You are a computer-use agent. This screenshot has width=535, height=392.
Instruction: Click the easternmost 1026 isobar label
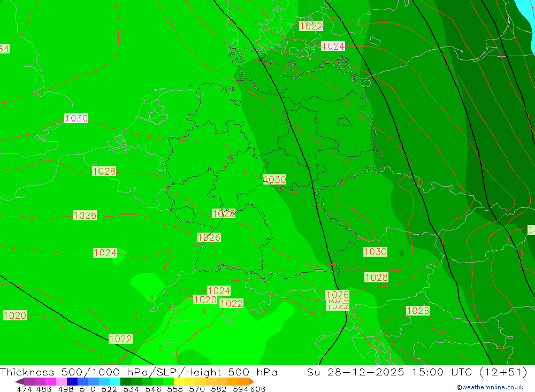(x=418, y=311)
